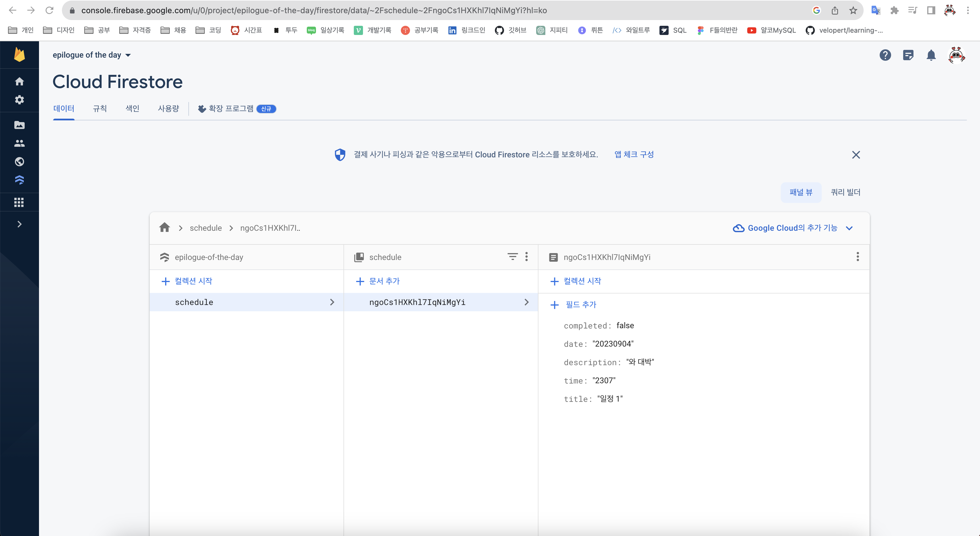Switch to the 규칙 tab
This screenshot has height=536, width=980.
pos(100,109)
